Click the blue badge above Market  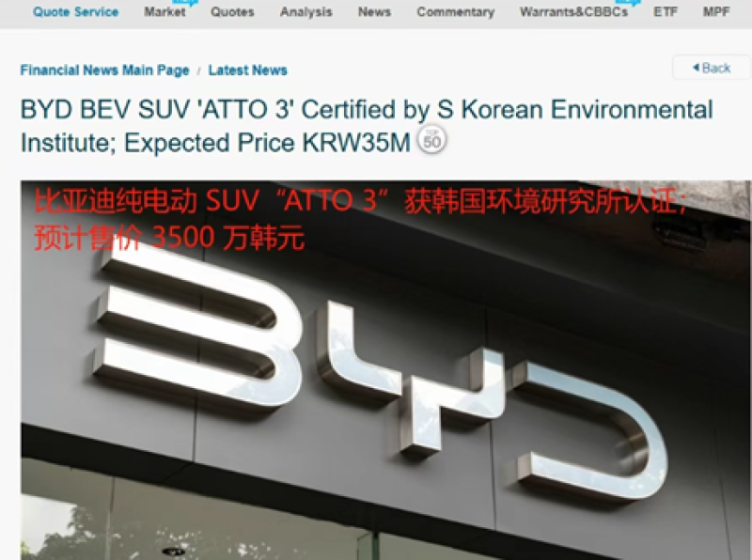[x=186, y=3]
